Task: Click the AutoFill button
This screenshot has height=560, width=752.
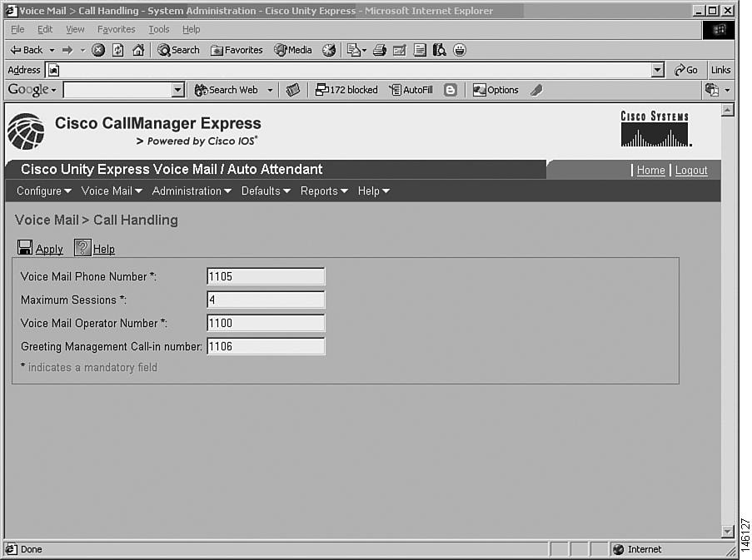Action: [411, 90]
